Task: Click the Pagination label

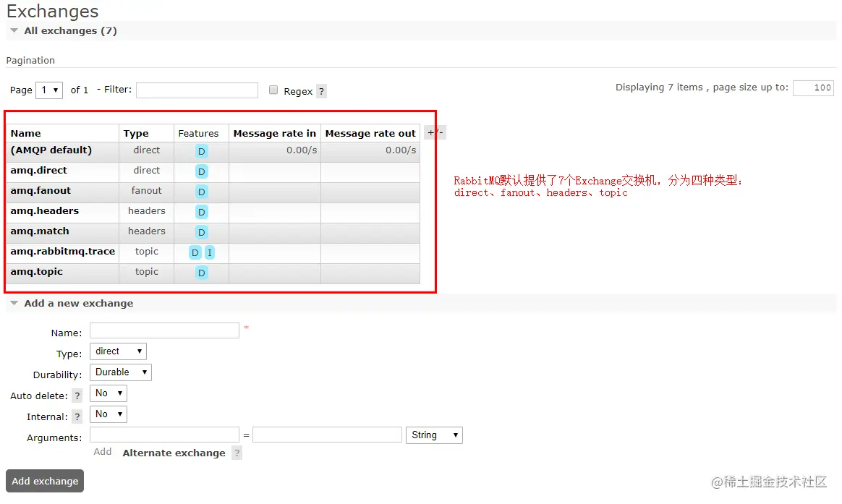Action: point(30,61)
